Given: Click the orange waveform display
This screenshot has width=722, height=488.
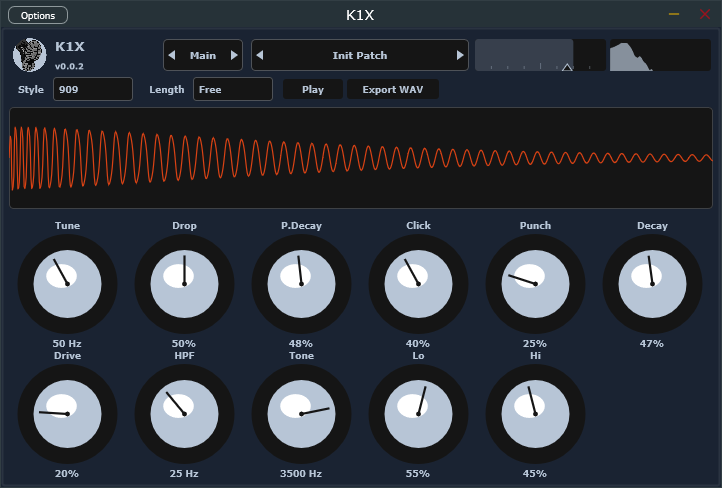Looking at the screenshot, I should click(361, 158).
